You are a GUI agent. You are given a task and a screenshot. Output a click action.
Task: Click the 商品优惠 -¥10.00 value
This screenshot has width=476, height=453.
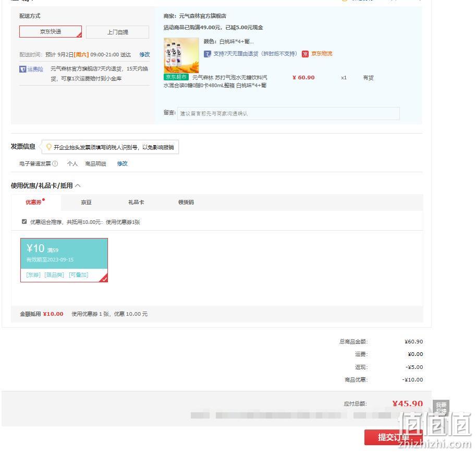tap(412, 380)
